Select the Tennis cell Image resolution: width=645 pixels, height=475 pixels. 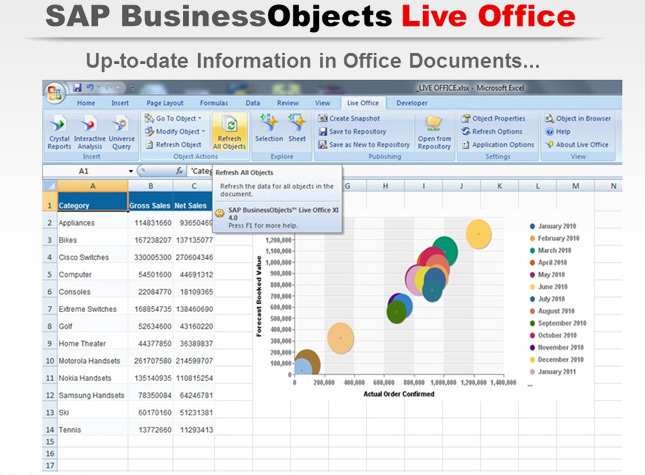pos(93,429)
